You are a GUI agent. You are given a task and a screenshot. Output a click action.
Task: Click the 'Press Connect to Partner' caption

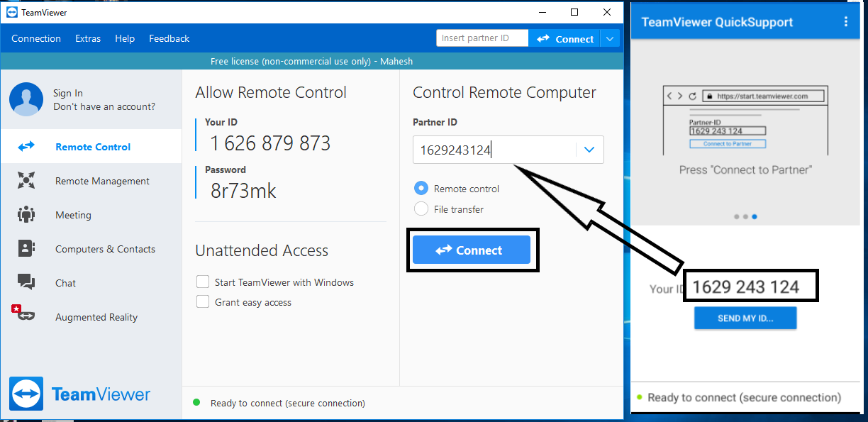[x=745, y=170]
